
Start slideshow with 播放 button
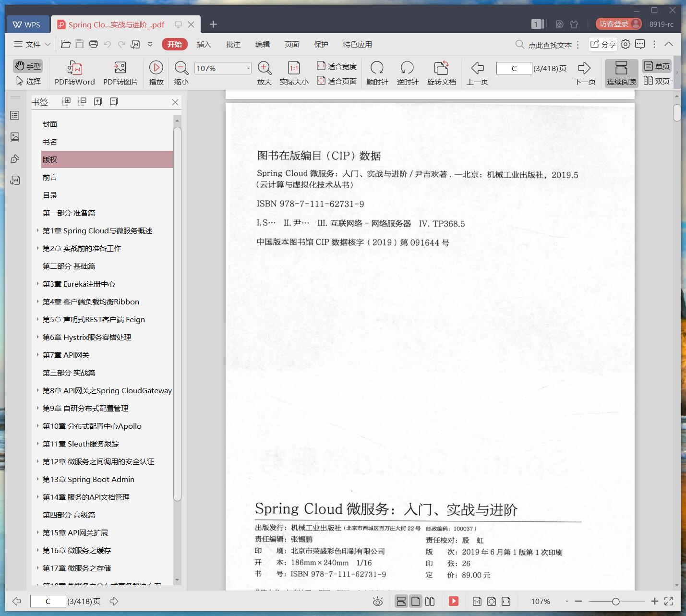(x=156, y=73)
